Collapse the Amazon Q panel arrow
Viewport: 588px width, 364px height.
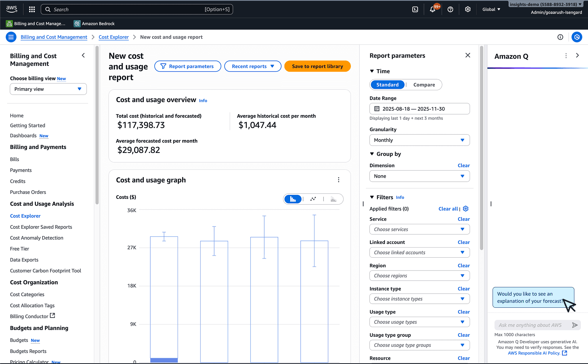(577, 56)
